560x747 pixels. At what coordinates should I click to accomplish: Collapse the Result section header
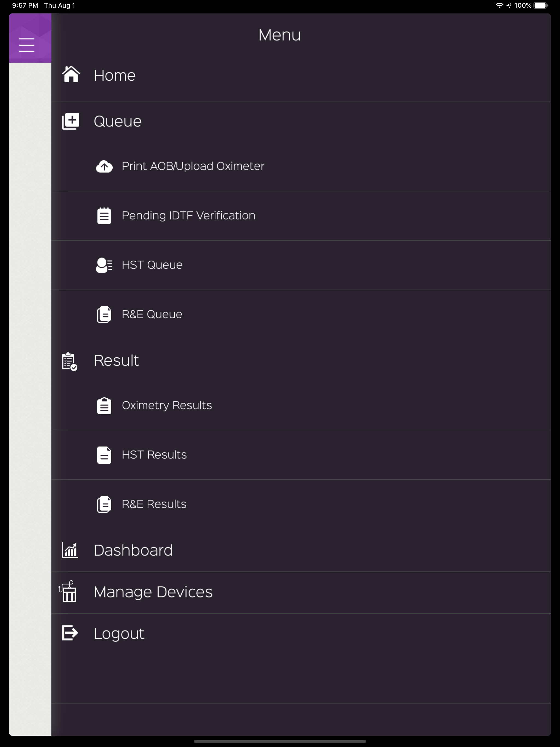301,361
